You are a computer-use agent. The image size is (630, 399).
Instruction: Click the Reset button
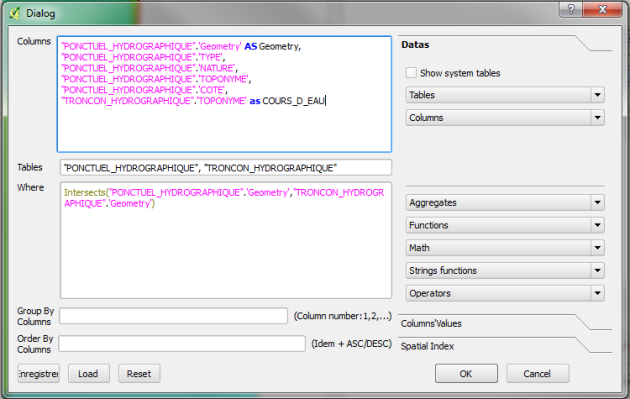[139, 374]
